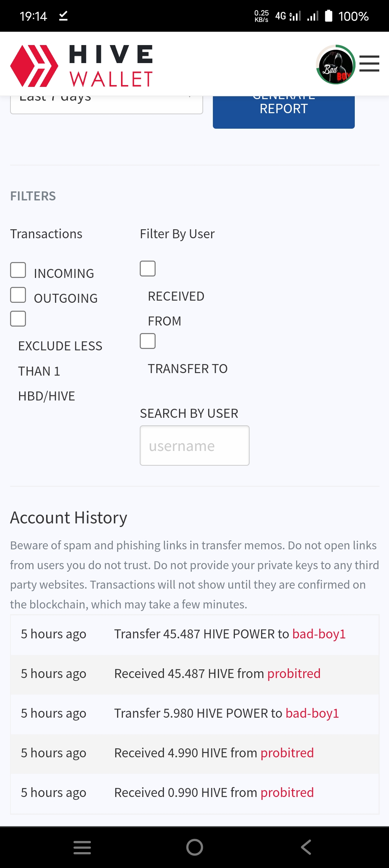
Task: Open the recent apps navigation icon
Action: 82,847
